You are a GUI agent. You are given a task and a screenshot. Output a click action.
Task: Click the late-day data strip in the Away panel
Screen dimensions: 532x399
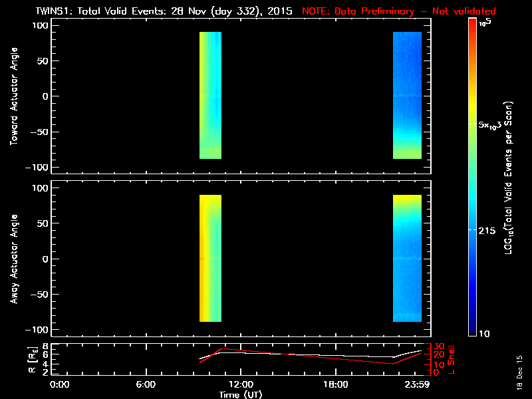click(x=407, y=258)
